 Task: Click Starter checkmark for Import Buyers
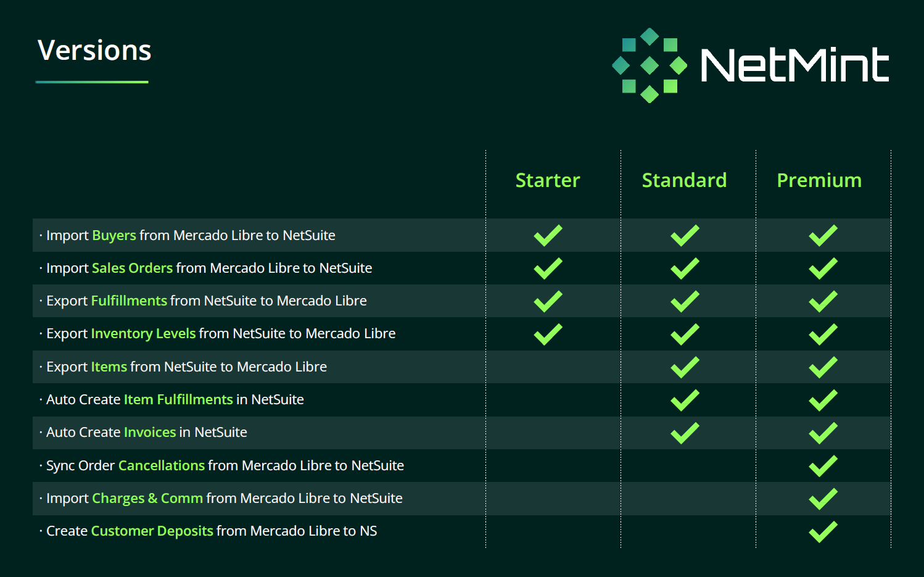(548, 235)
